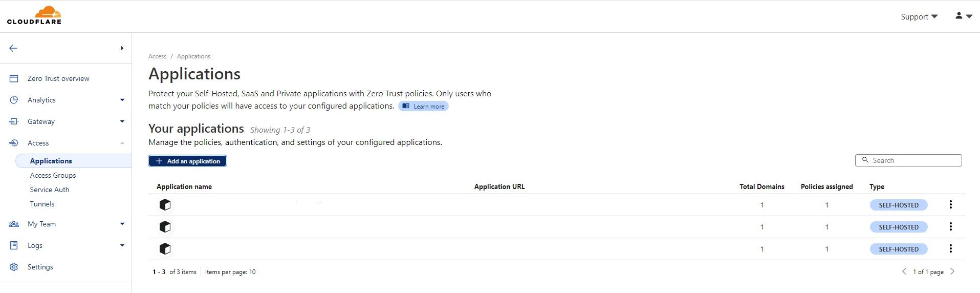This screenshot has width=980, height=293.
Task: Click the Gateway icon in sidebar
Action: [14, 121]
